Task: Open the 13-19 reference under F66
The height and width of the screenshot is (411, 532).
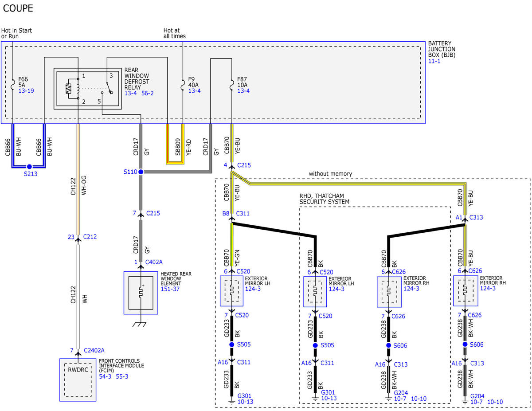Action: (26, 90)
